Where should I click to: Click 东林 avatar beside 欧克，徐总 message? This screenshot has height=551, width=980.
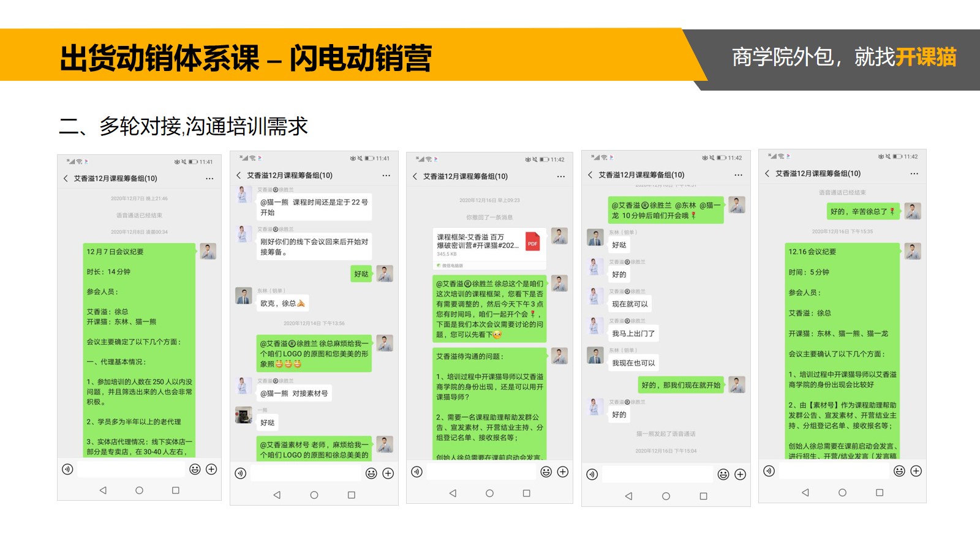(244, 296)
